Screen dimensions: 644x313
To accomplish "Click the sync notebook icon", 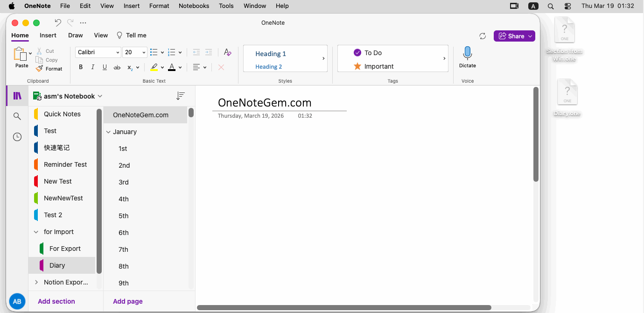I will (483, 36).
